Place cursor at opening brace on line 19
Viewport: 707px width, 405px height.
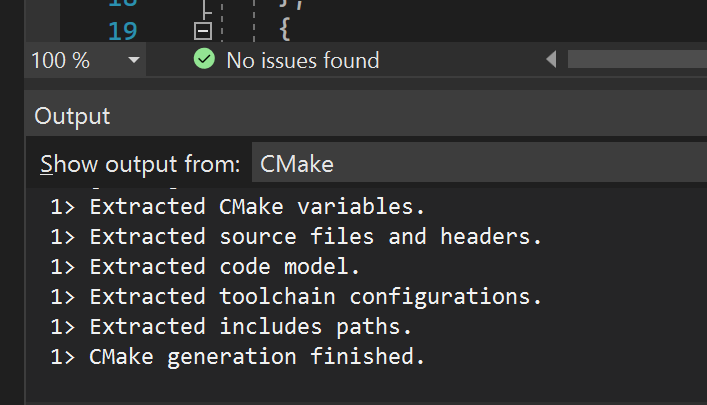[x=283, y=31]
